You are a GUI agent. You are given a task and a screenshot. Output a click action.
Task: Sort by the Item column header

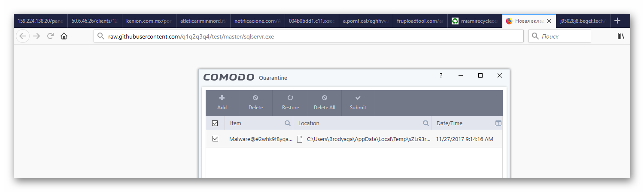[x=236, y=123]
